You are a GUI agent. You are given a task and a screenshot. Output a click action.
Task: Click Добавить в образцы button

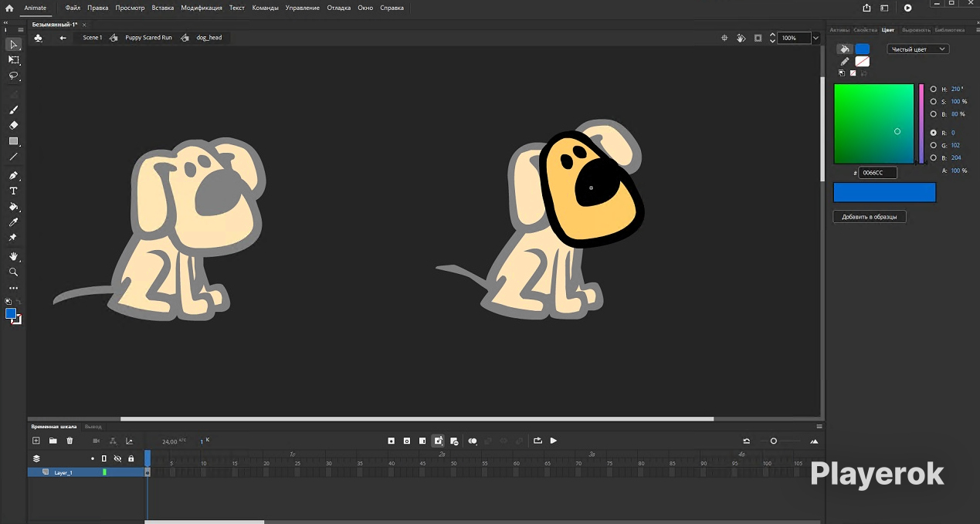[x=870, y=217]
